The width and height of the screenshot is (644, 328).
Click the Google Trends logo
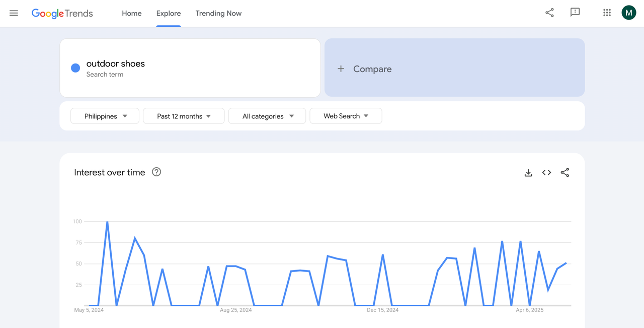pos(62,13)
